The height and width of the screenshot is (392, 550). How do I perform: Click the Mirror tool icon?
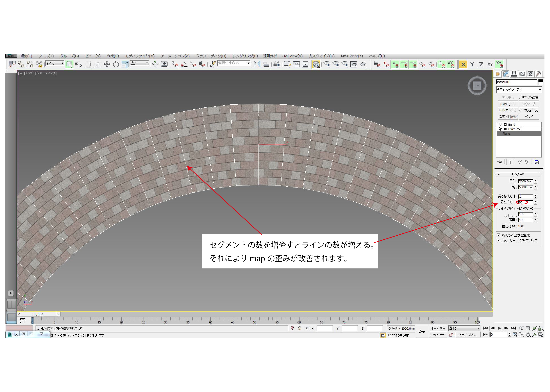coord(257,64)
